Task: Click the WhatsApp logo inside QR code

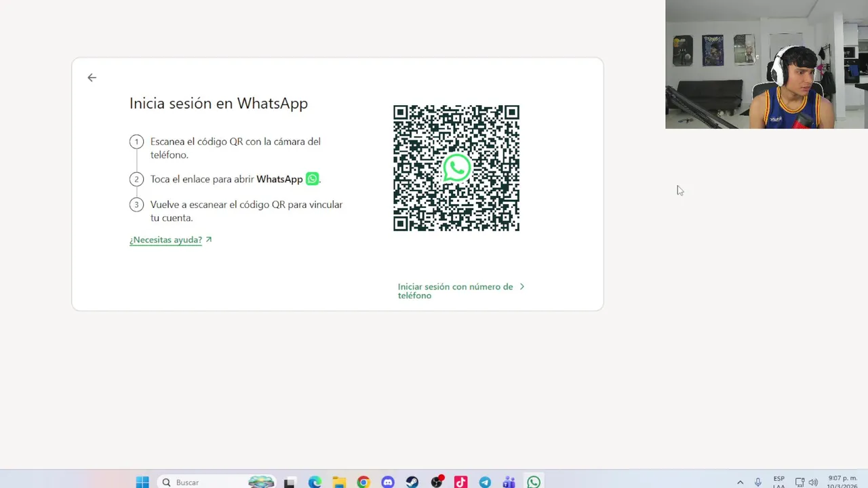Action: (456, 168)
